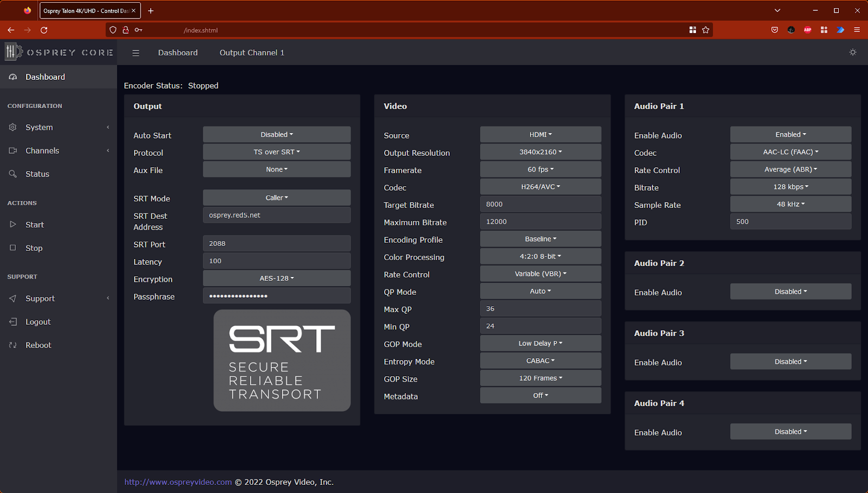Click the Maximum Bitrate field showing 12000
Image resolution: width=868 pixels, height=493 pixels.
coord(540,222)
